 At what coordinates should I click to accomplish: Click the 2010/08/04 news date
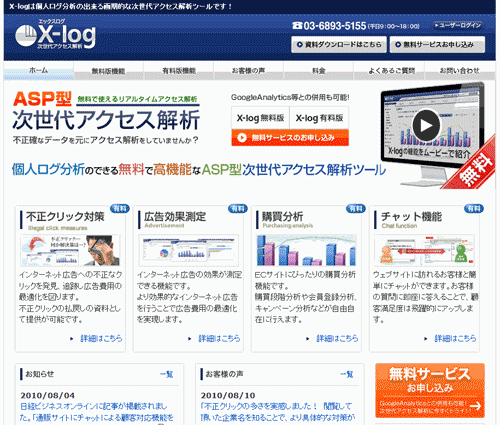tap(48, 395)
